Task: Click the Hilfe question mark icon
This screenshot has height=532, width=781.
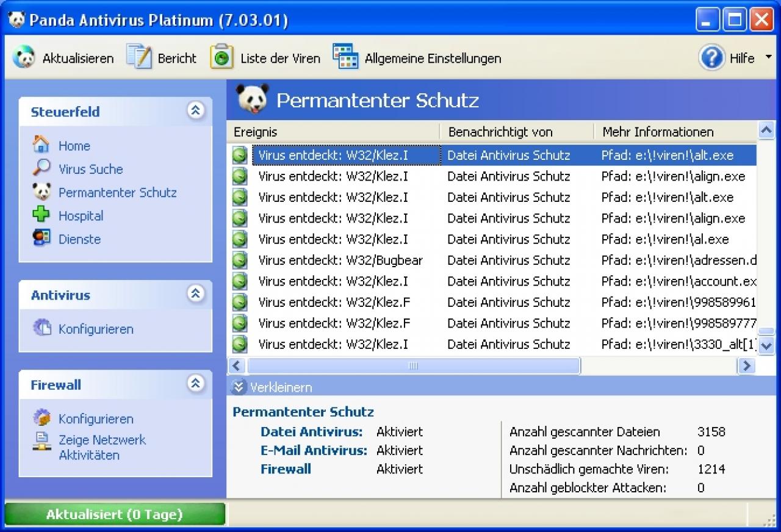Action: (712, 57)
